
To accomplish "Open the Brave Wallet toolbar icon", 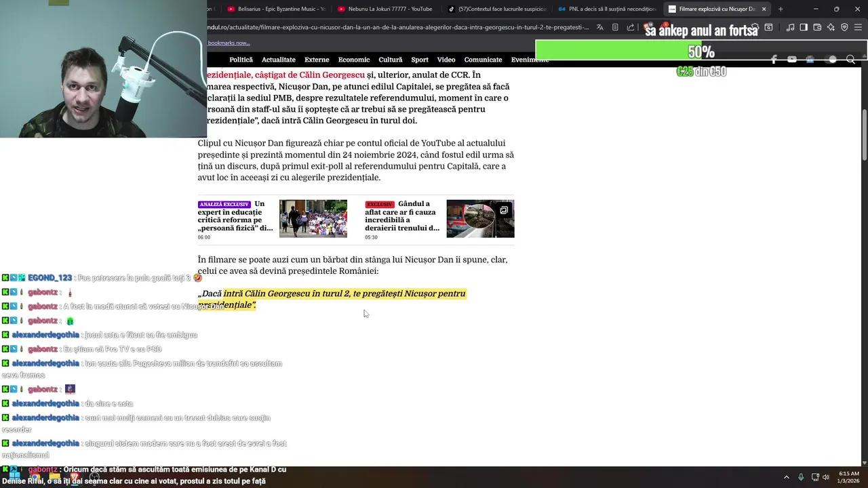I will tap(817, 28).
